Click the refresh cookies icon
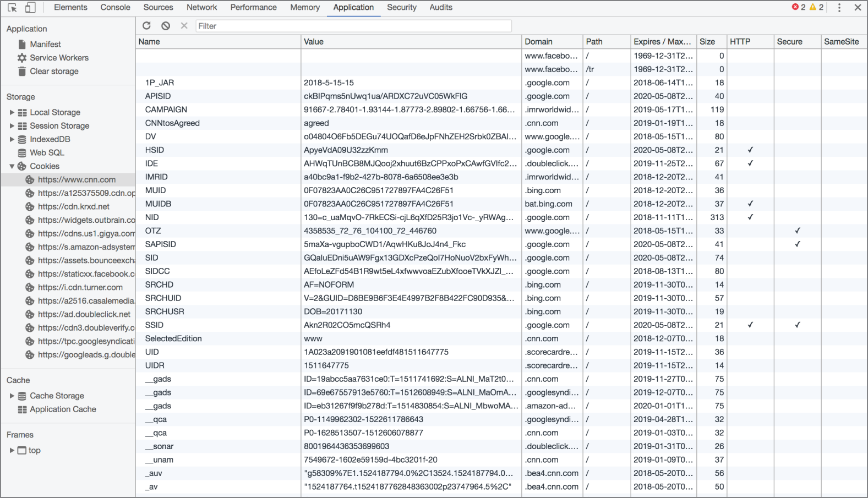The image size is (868, 498). point(146,25)
